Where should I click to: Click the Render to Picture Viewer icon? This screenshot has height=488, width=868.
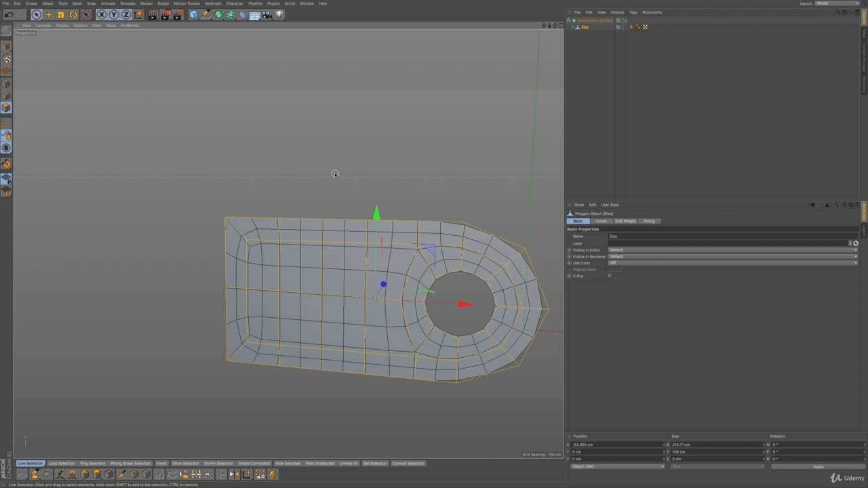pos(165,14)
